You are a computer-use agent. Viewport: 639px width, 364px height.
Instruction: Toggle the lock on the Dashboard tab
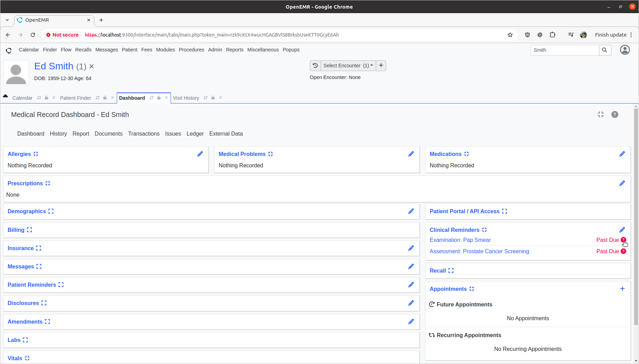coord(159,98)
